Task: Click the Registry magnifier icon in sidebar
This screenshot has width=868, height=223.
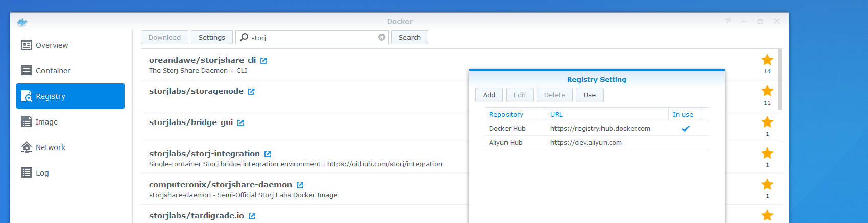Action: pos(27,96)
